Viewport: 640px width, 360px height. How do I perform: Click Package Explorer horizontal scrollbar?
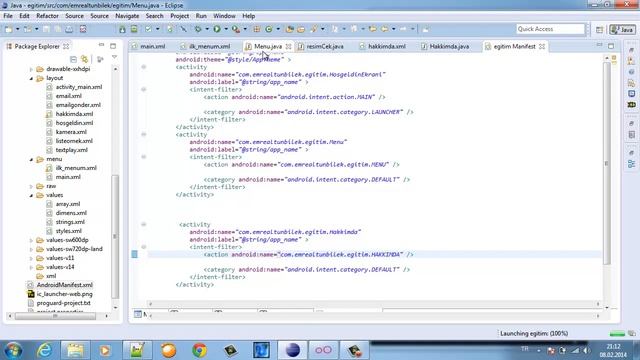(x=56, y=316)
